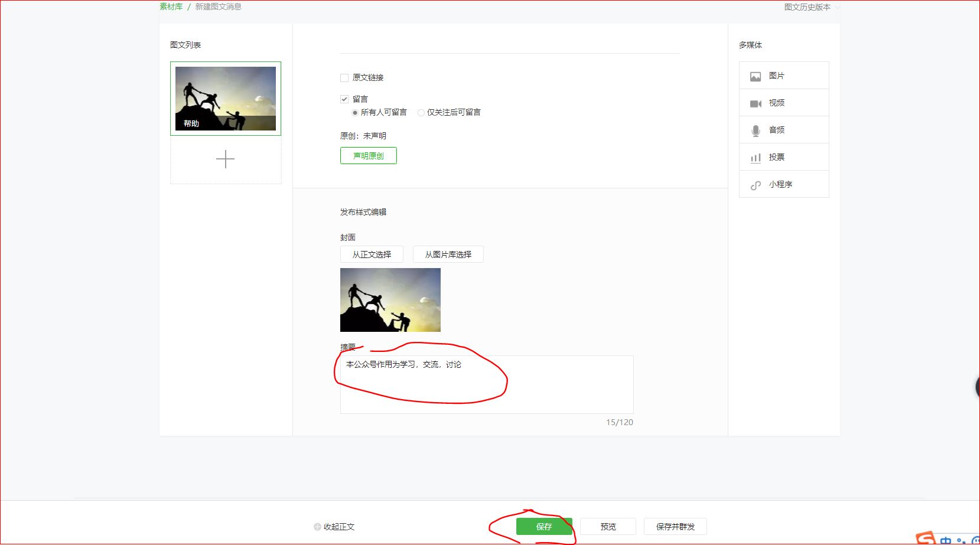Click into the 摘要 summary text box

487,384
